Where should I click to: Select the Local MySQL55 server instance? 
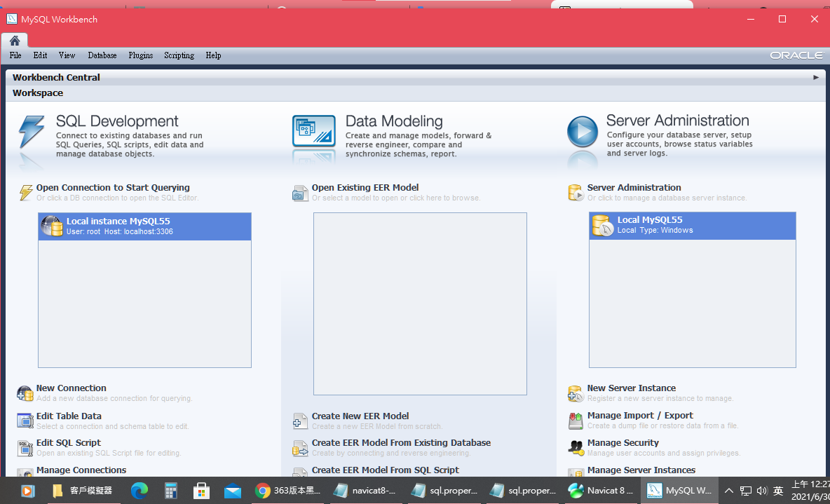point(693,226)
